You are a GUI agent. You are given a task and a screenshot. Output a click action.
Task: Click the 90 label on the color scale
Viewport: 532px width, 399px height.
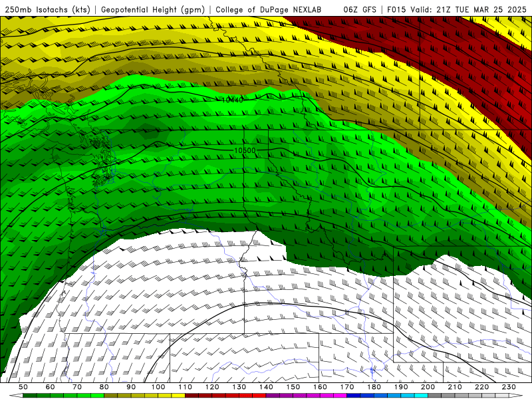131,387
